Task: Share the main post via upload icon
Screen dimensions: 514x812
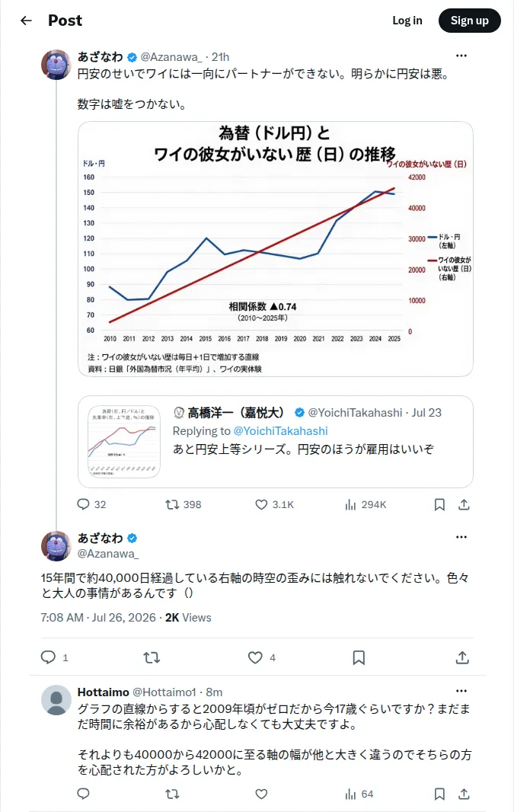Action: click(x=462, y=657)
